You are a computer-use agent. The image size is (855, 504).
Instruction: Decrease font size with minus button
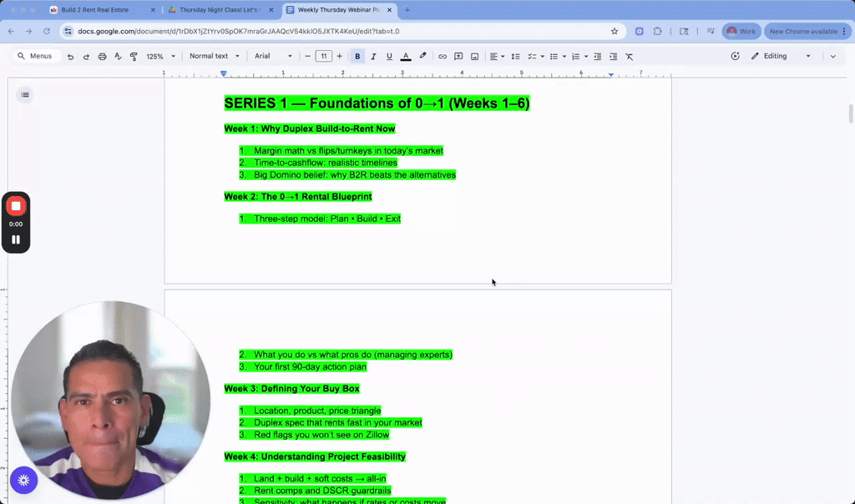[x=307, y=56]
